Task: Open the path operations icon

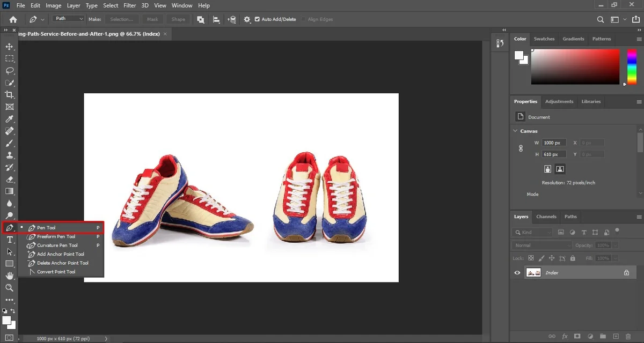Action: 201,19
